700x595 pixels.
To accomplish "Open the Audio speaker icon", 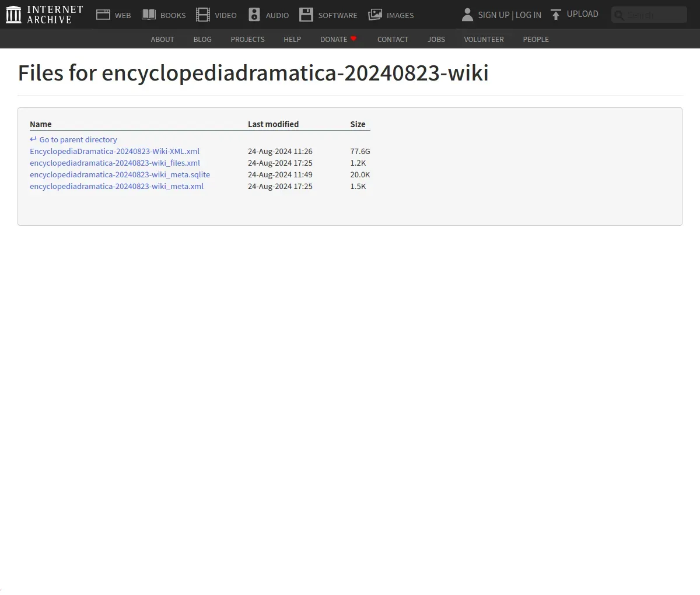I will coord(254,15).
